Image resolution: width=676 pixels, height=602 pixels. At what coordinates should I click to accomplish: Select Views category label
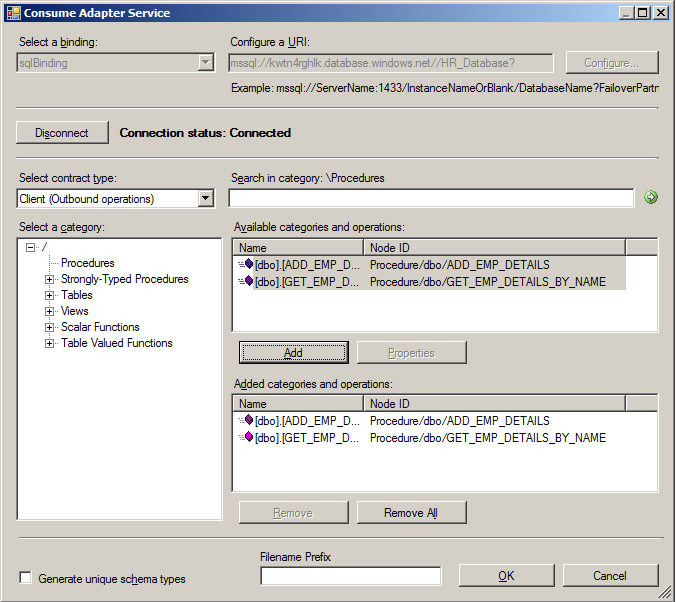75,311
